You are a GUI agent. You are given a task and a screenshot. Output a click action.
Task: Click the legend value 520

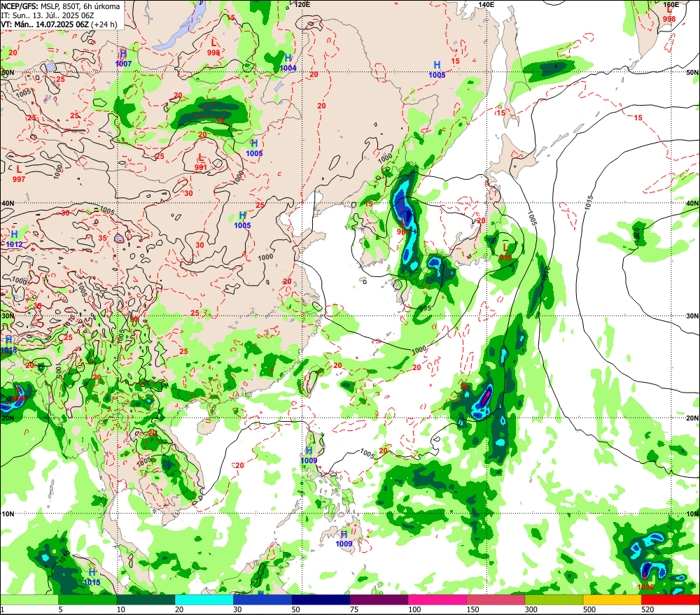tap(647, 609)
